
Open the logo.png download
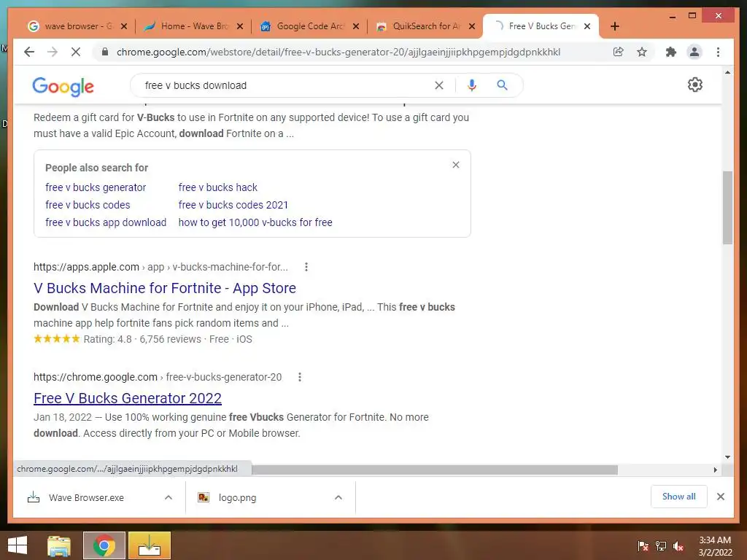click(237, 497)
